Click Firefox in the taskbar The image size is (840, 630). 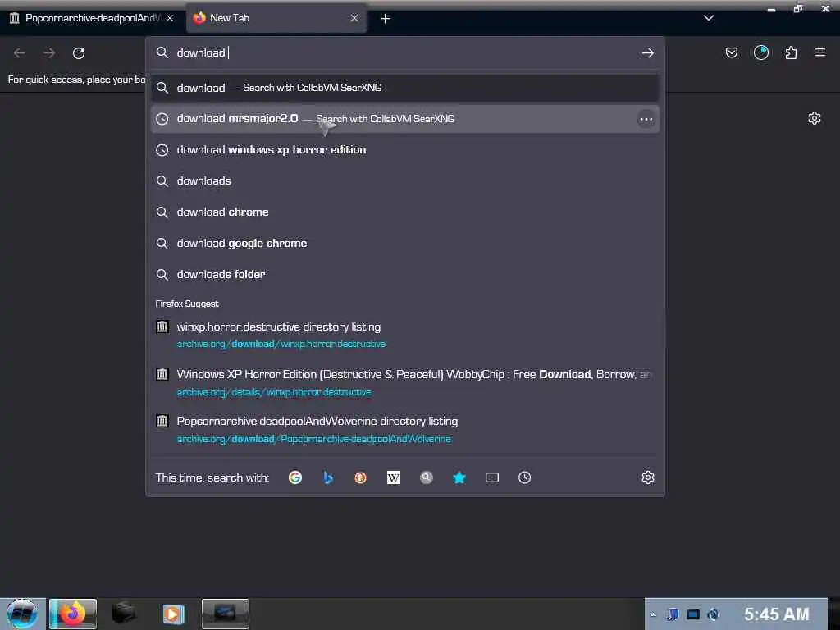[73, 614]
